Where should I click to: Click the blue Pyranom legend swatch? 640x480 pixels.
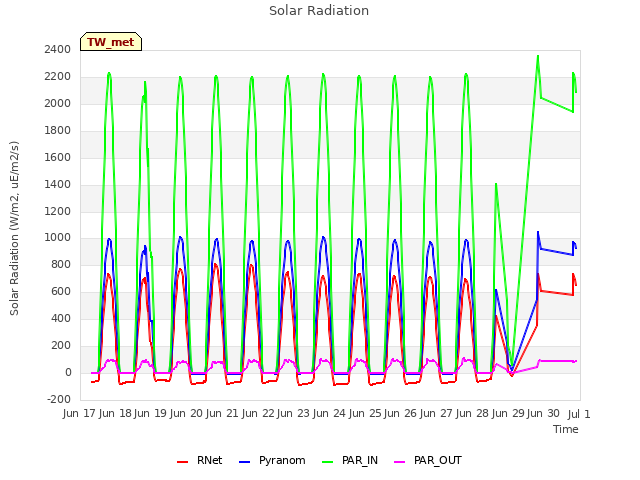(244, 462)
